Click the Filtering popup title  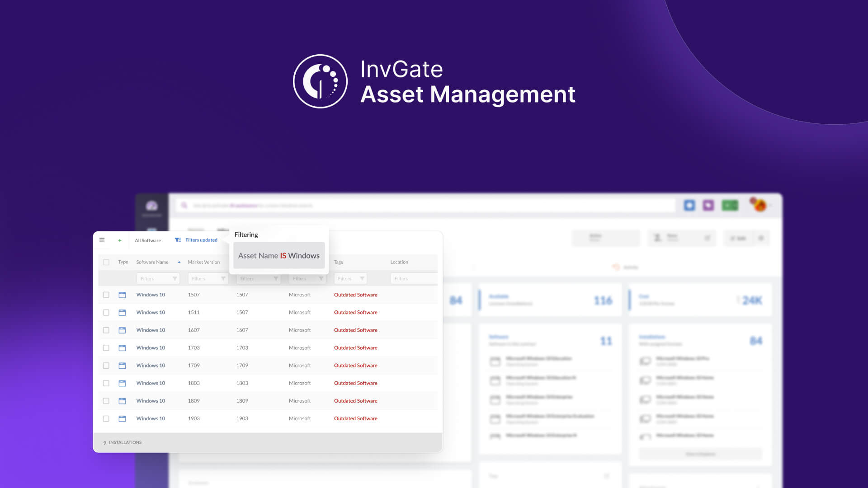tap(246, 235)
